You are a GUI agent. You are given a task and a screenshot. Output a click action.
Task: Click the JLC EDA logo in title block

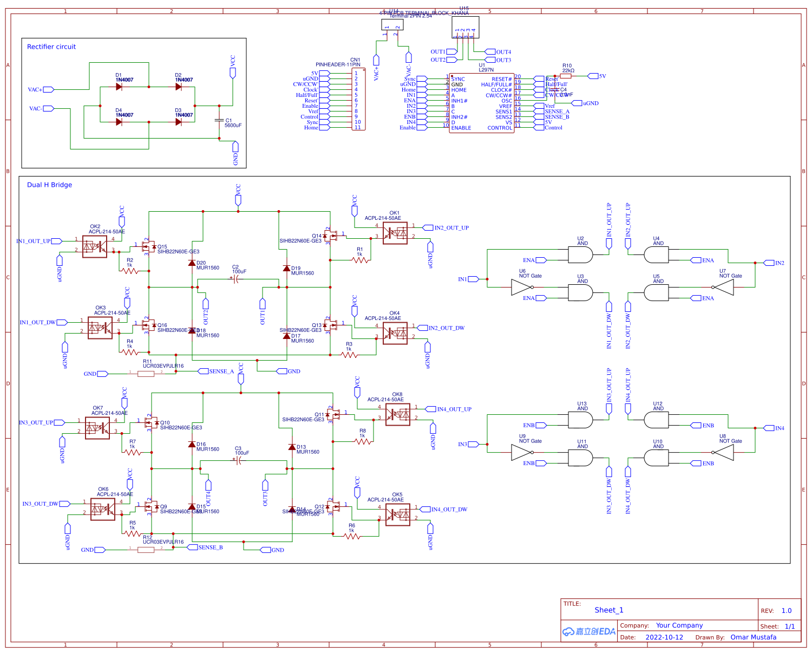pos(588,631)
